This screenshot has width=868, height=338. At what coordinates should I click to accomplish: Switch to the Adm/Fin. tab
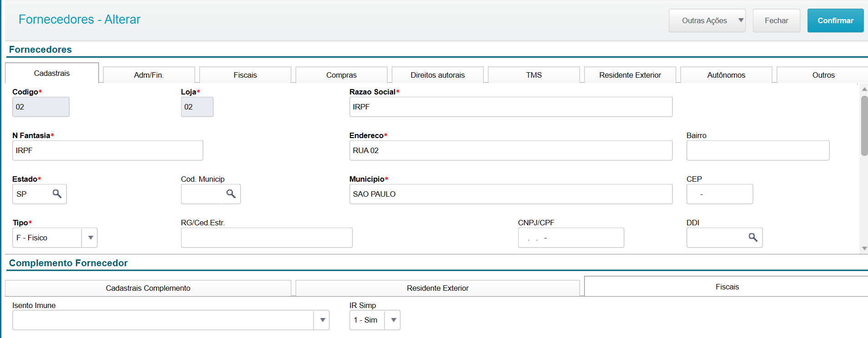click(149, 75)
